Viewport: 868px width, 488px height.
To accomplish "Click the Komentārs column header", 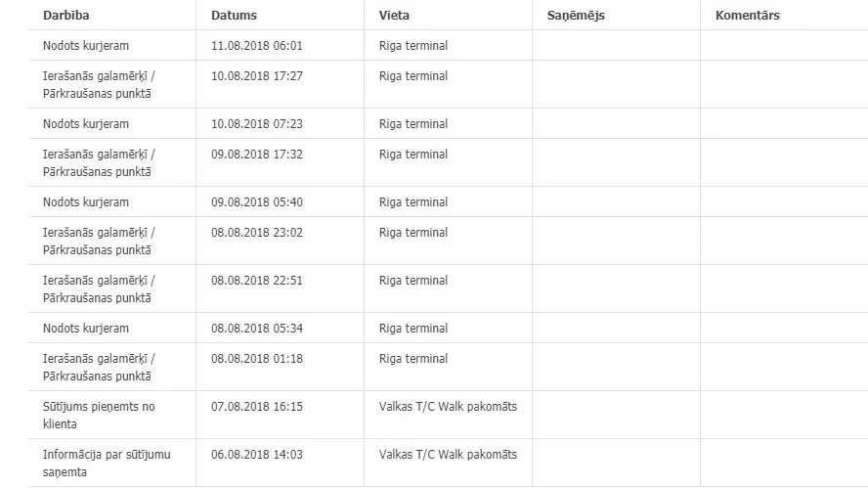I will point(748,16).
